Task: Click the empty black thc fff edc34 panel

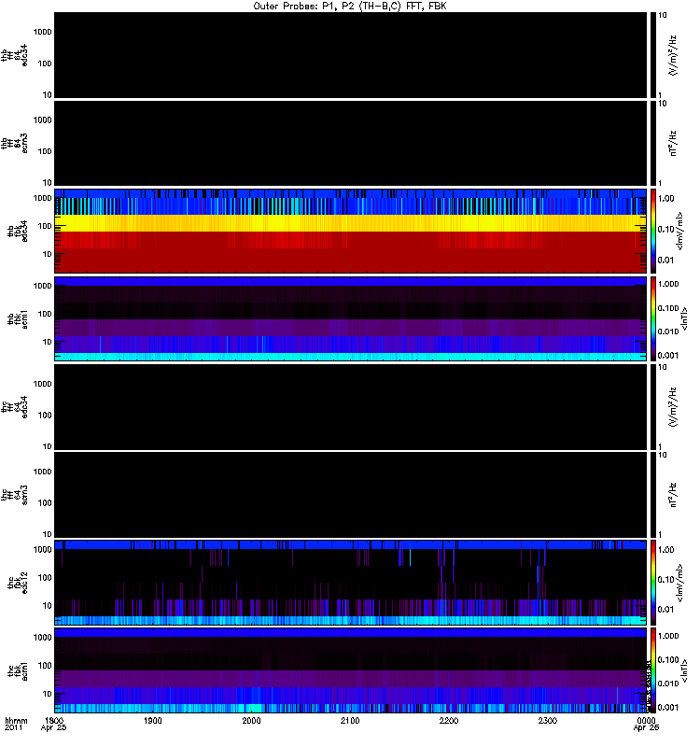Action: click(x=350, y=407)
